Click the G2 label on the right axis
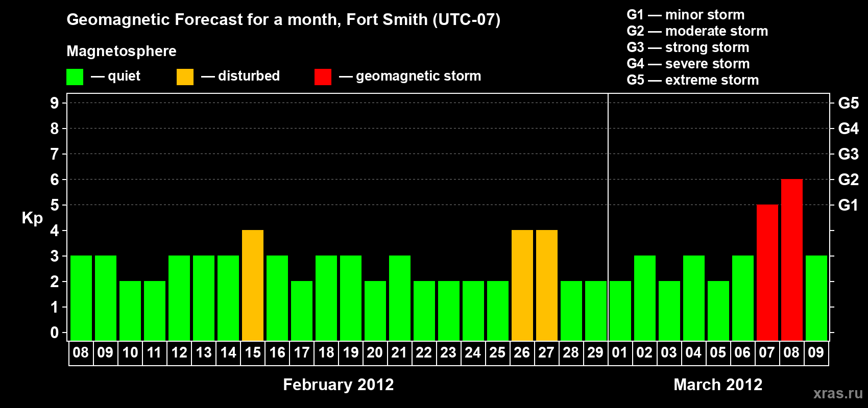Image resolution: width=868 pixels, height=408 pixels. click(849, 180)
